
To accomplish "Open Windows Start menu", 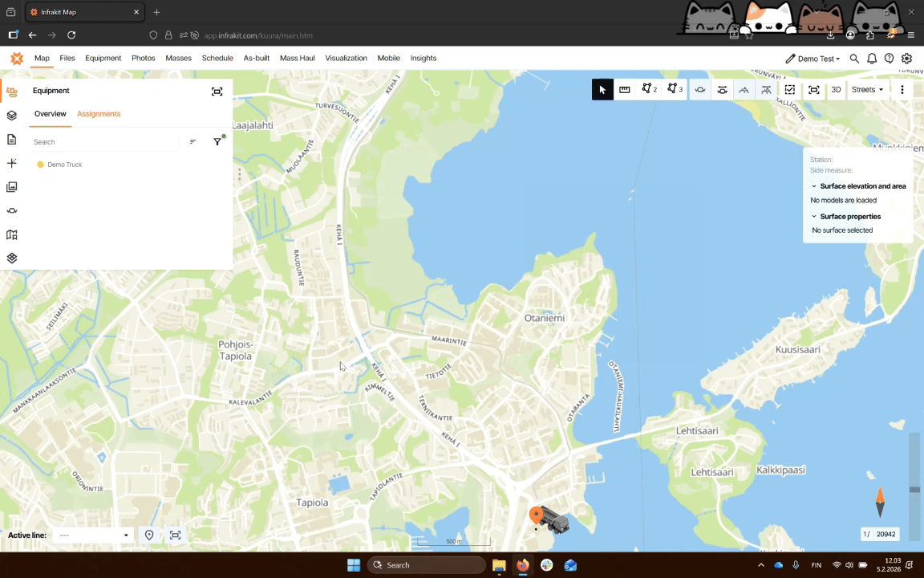I will click(354, 565).
